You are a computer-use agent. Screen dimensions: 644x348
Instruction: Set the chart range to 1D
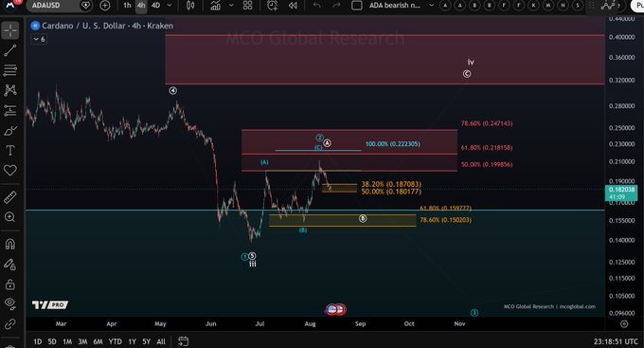(37, 341)
